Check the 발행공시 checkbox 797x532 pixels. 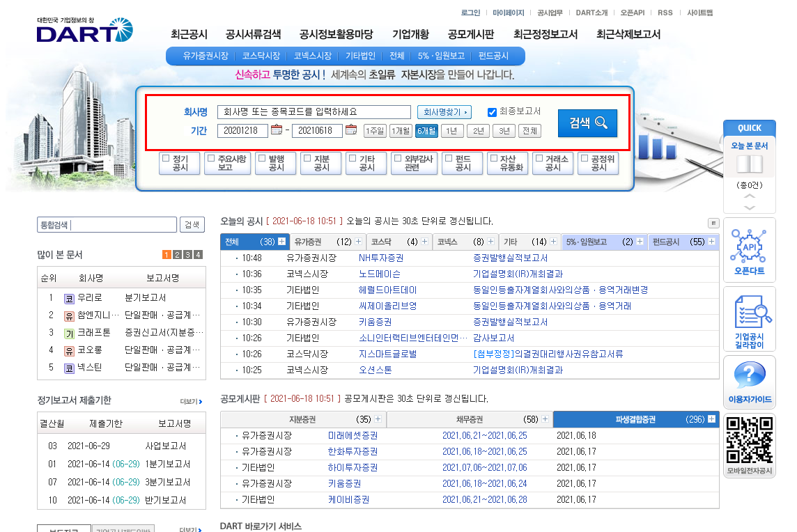coord(262,159)
